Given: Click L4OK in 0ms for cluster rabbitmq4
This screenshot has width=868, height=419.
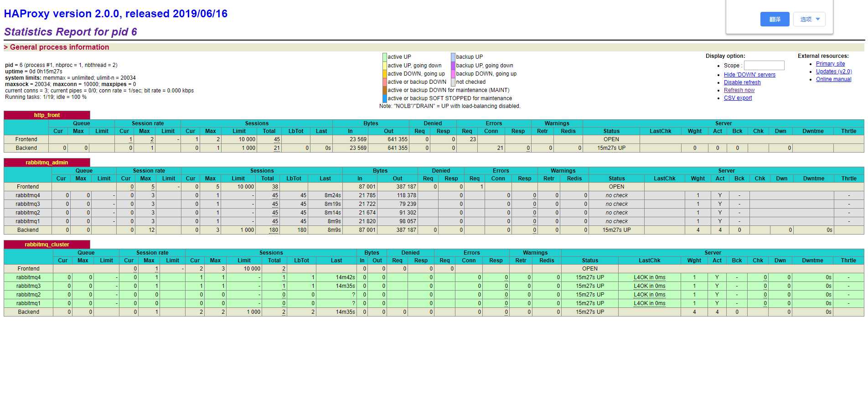Looking at the screenshot, I should [x=649, y=277].
